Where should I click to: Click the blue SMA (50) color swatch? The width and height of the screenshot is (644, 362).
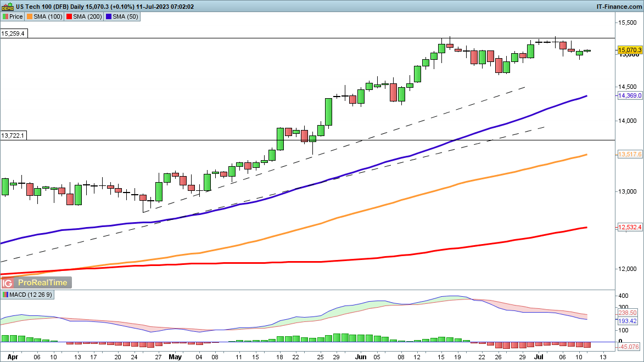(108, 17)
